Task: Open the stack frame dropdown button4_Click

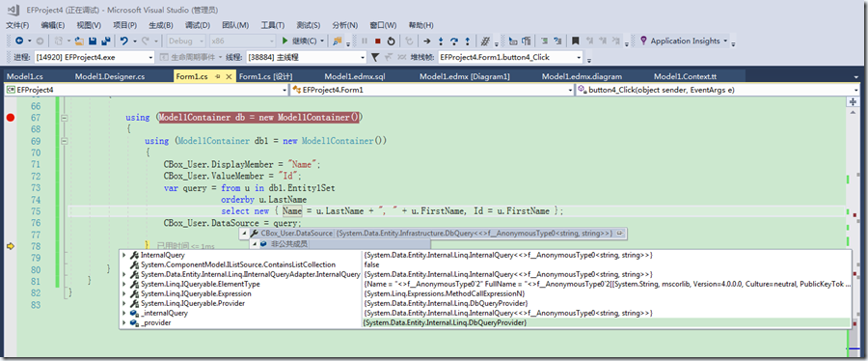Action: tap(510, 57)
